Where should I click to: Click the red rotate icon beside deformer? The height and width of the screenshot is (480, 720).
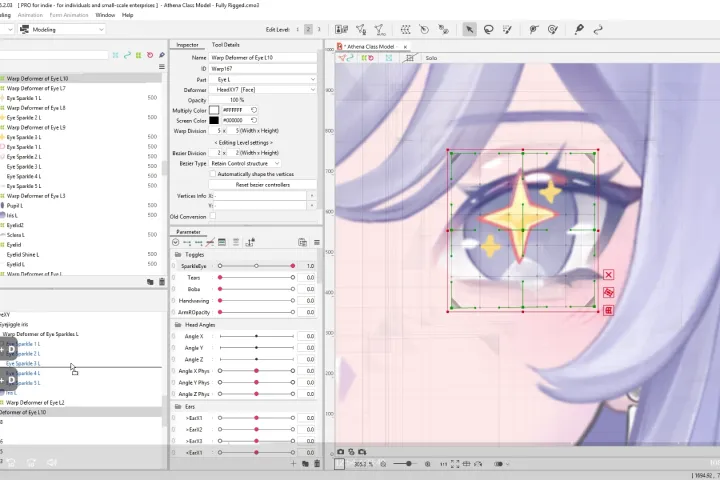coord(608,293)
